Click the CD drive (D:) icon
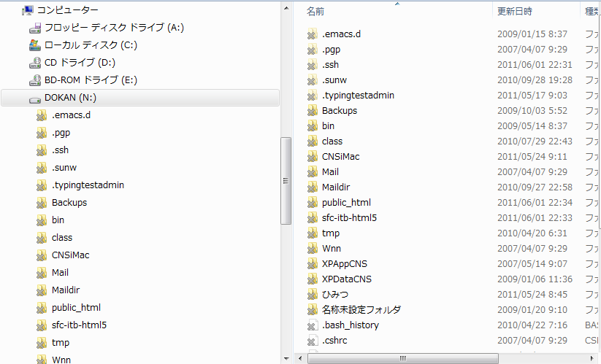Viewport: 601px width, 364px height. point(34,63)
